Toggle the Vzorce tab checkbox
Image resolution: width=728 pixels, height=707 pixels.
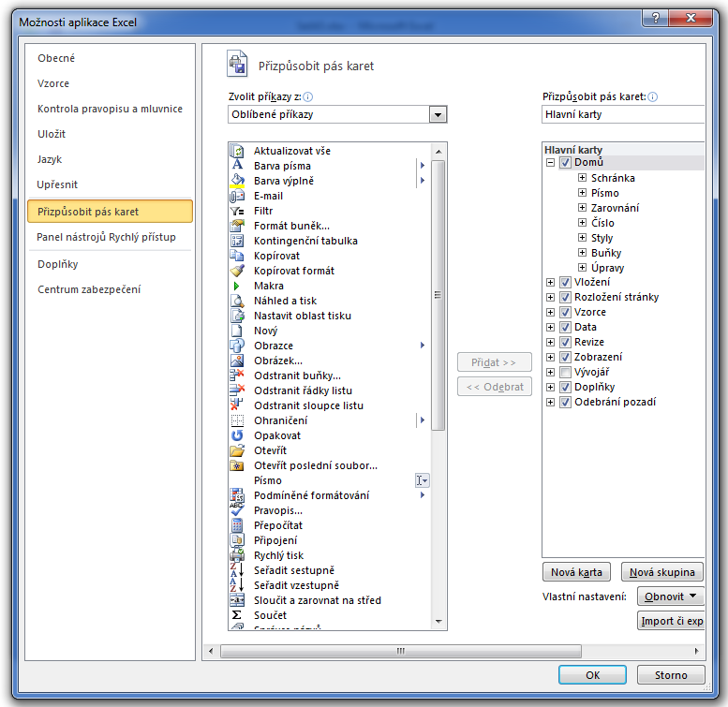click(x=565, y=312)
